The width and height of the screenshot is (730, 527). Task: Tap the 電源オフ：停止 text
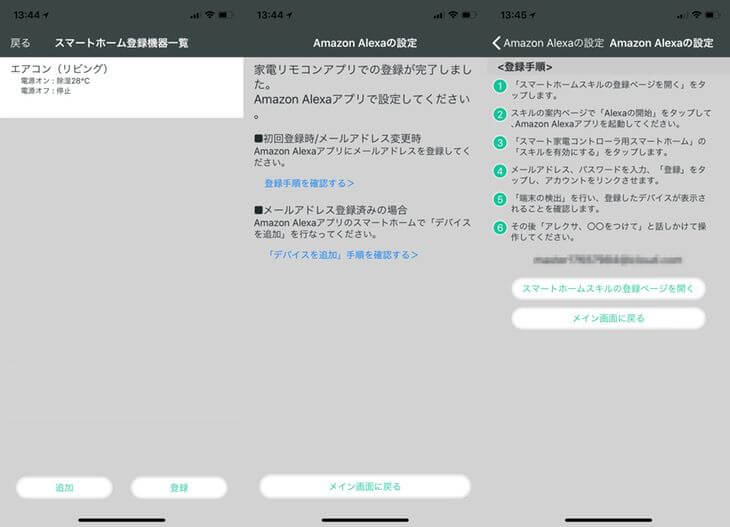tap(46, 91)
